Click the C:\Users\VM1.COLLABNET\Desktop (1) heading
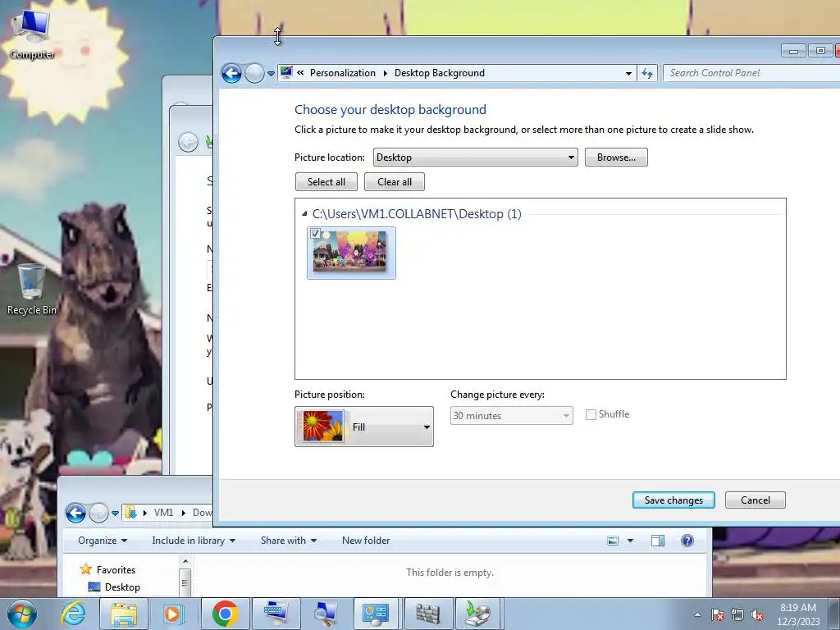This screenshot has height=630, width=840. (417, 214)
